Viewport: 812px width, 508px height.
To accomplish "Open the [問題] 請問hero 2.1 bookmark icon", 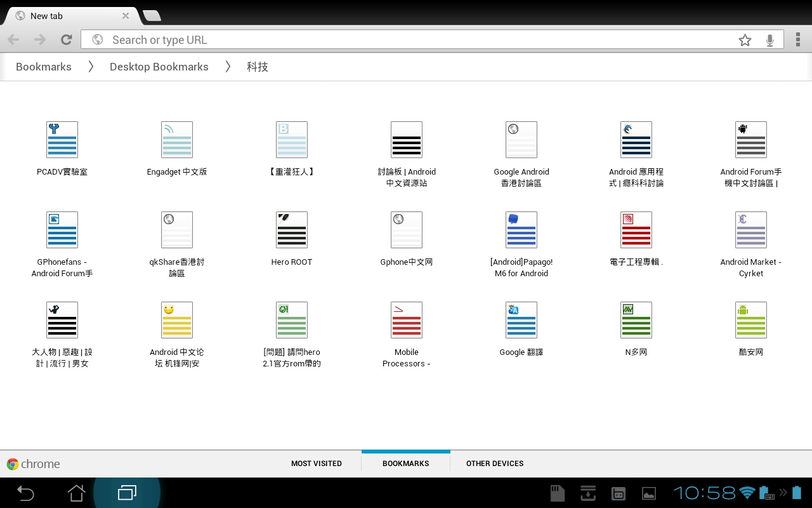I will coord(292,320).
